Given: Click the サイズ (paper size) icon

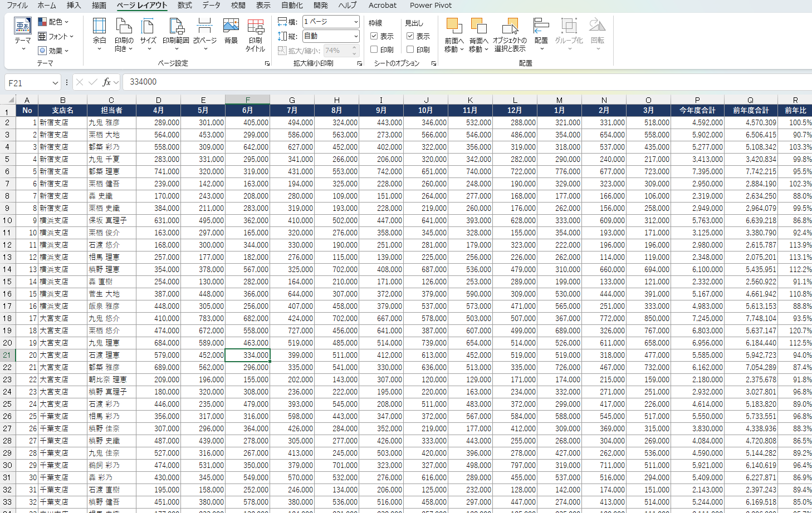Looking at the screenshot, I should click(x=148, y=34).
